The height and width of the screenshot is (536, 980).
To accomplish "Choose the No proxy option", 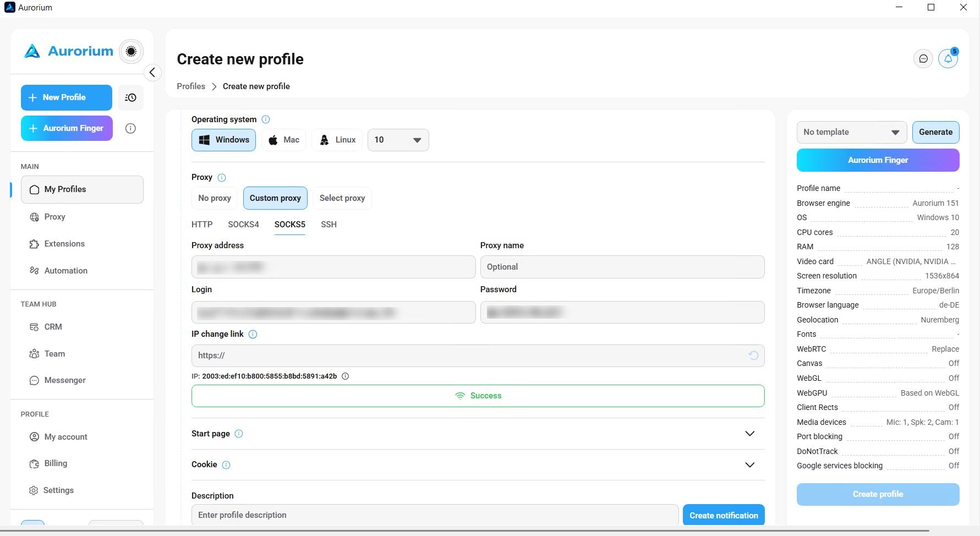I will 215,198.
